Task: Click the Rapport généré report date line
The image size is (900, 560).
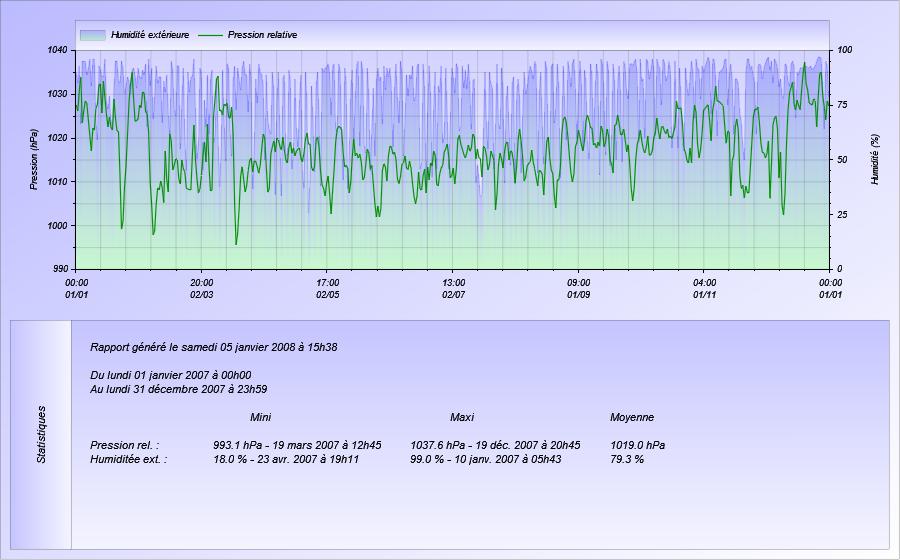Action: (214, 347)
